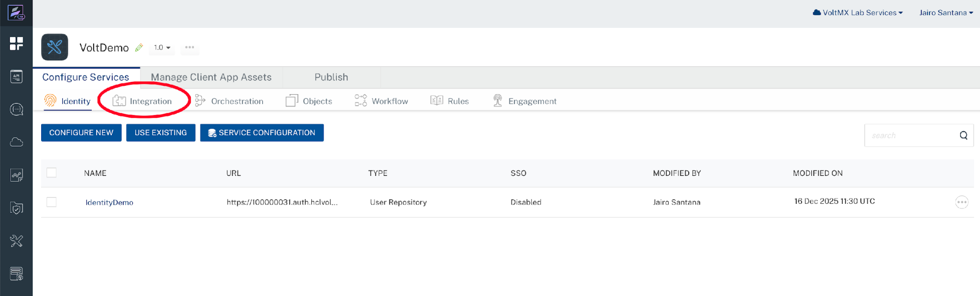Open the Reports chart sidebar icon
The width and height of the screenshot is (980, 296).
[16, 175]
